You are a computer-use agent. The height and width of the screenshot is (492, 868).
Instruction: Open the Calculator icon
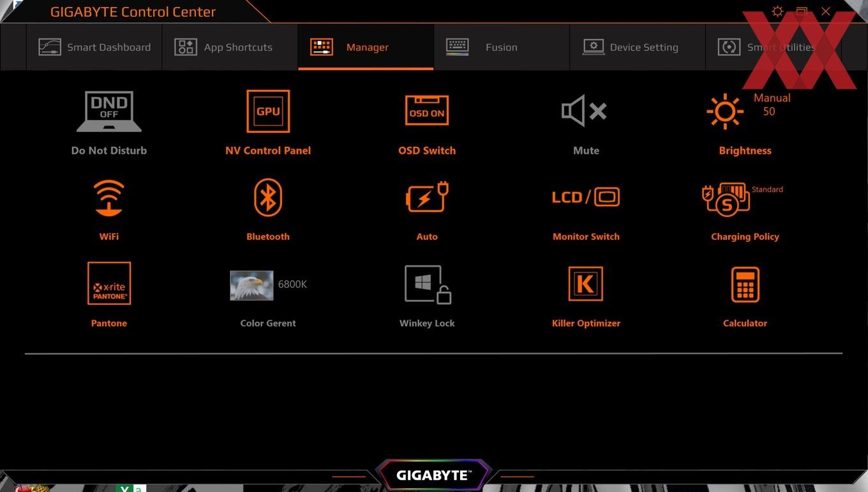click(745, 285)
